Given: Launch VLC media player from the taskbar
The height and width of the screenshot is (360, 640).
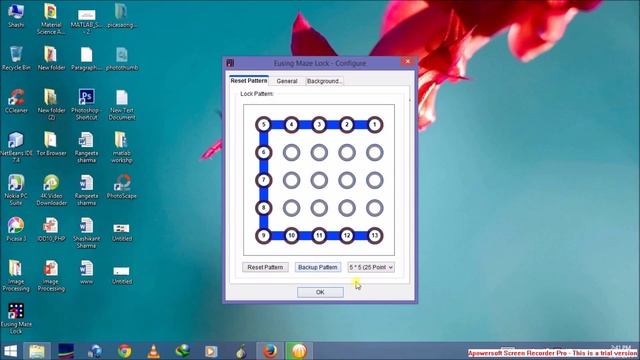Looking at the screenshot, I should pyautogui.click(x=153, y=351).
